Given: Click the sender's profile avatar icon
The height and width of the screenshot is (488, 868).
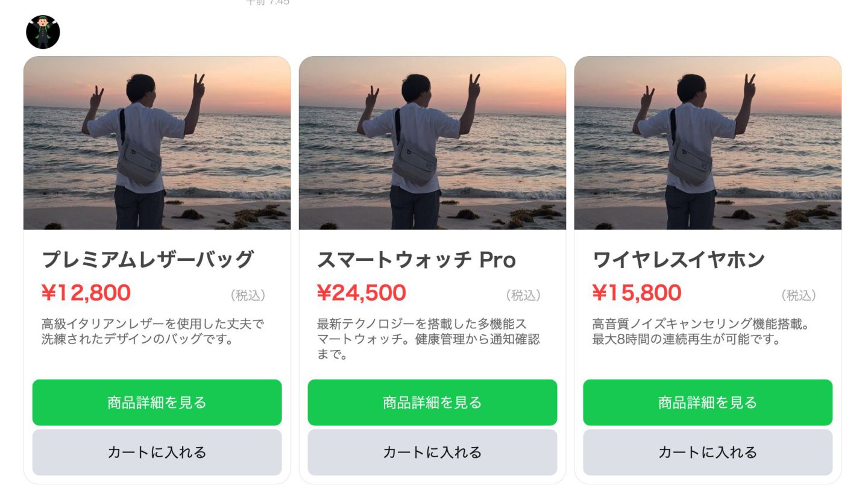Looking at the screenshot, I should click(43, 32).
